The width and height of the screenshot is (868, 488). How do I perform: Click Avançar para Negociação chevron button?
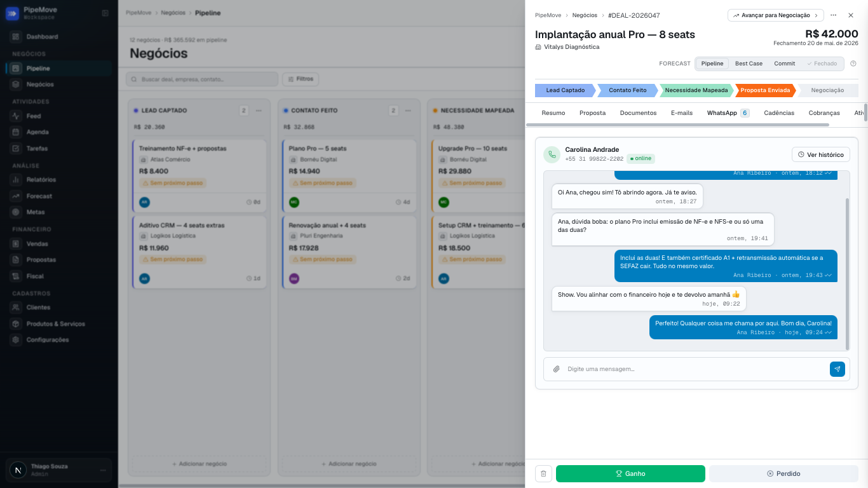point(775,15)
